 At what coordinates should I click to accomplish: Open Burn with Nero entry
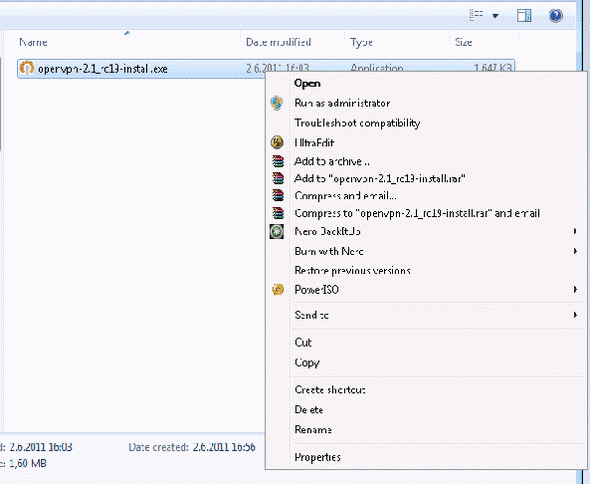(329, 251)
